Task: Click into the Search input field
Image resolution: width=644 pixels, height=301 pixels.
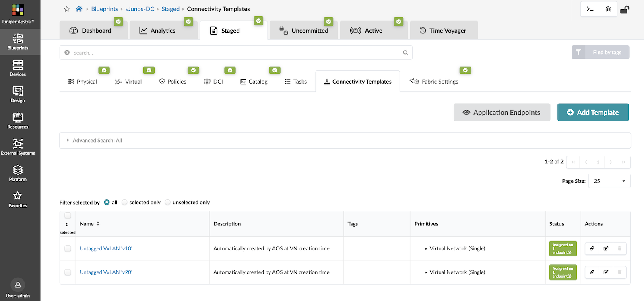Action: [x=236, y=53]
